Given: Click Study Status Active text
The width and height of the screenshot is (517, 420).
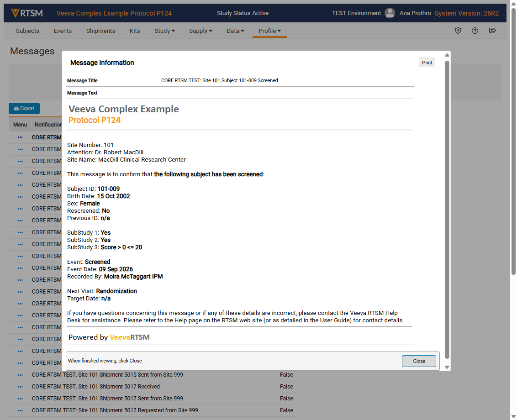Looking at the screenshot, I should 243,13.
